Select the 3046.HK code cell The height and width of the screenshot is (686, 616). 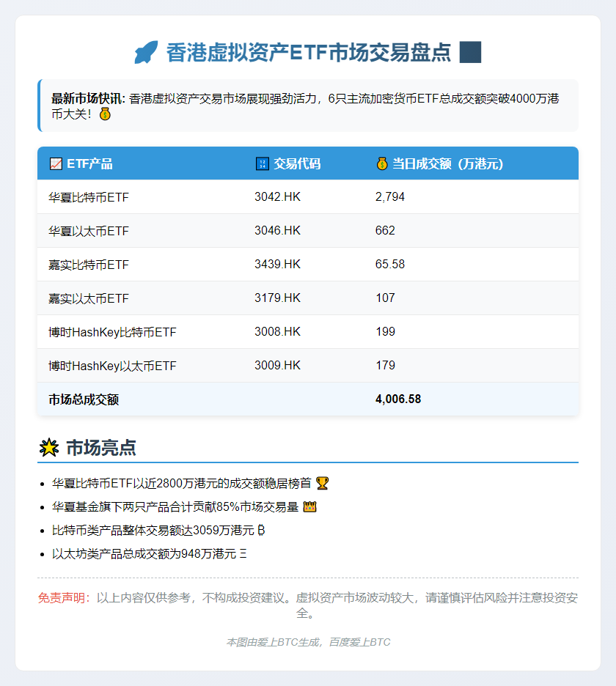(278, 231)
